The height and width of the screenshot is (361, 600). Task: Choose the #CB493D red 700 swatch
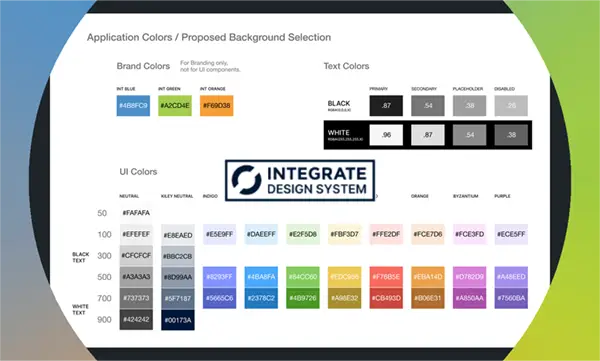coord(386,298)
